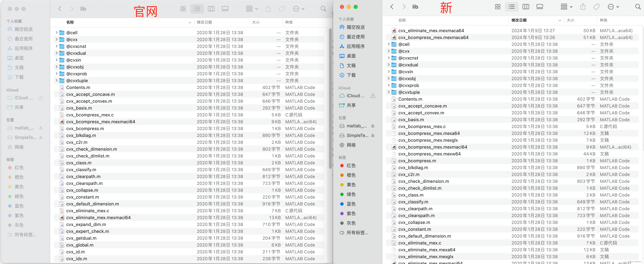Click the Tags icon in right window
This screenshot has height=264, width=644.
point(596,7)
